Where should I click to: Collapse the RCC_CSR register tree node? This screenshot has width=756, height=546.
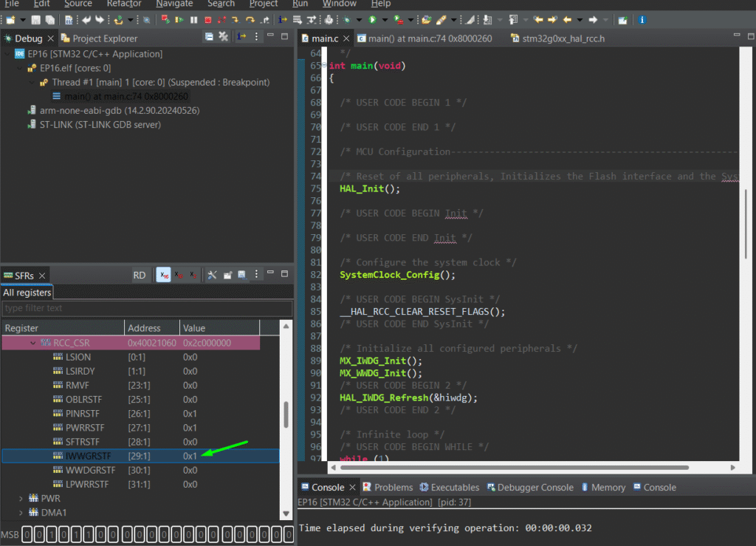pos(32,343)
